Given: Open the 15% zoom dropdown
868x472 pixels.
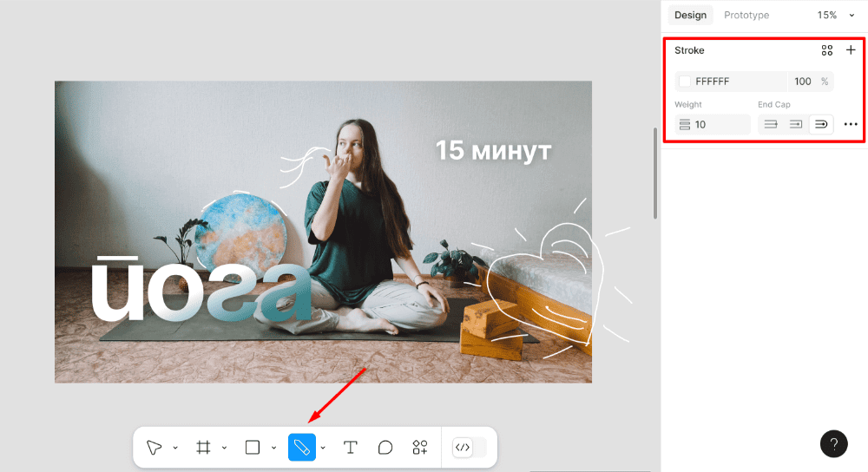Looking at the screenshot, I should 835,15.
